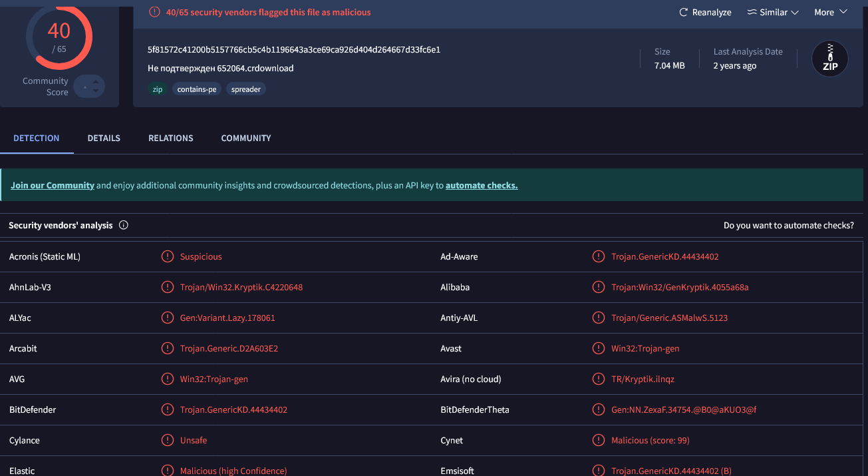
Task: Click the spreader tag chip
Action: tap(245, 89)
